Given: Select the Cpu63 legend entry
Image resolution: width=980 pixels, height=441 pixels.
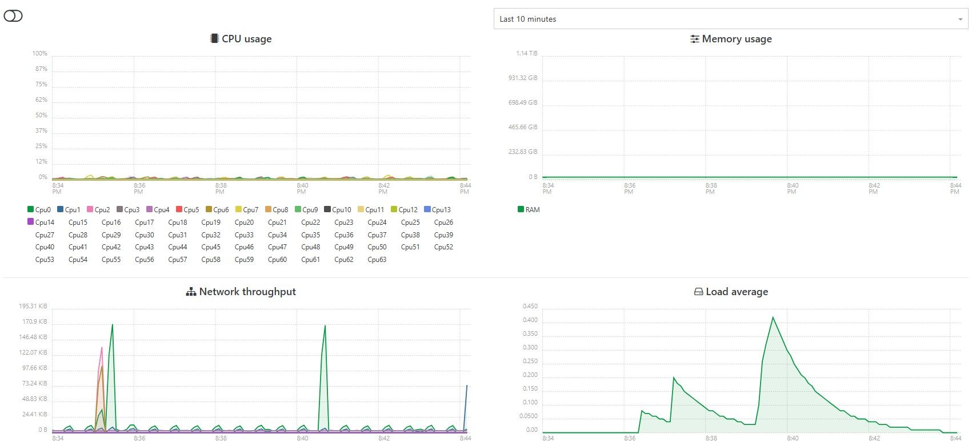Looking at the screenshot, I should (x=377, y=260).
